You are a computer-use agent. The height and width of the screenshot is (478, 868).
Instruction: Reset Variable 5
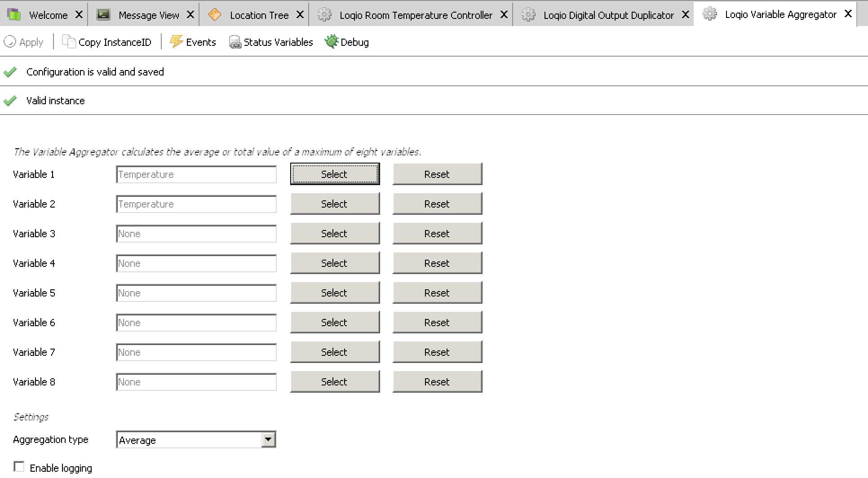click(x=437, y=292)
